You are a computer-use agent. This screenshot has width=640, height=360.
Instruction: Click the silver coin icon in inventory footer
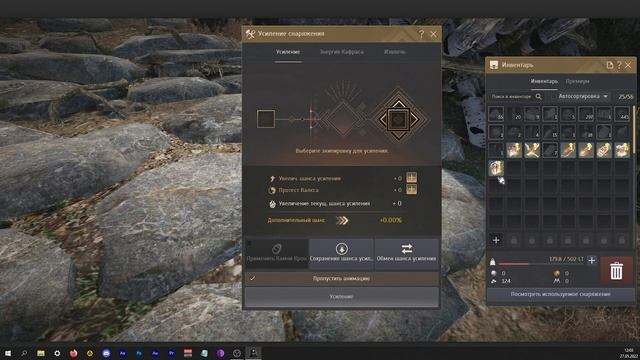pyautogui.click(x=493, y=273)
